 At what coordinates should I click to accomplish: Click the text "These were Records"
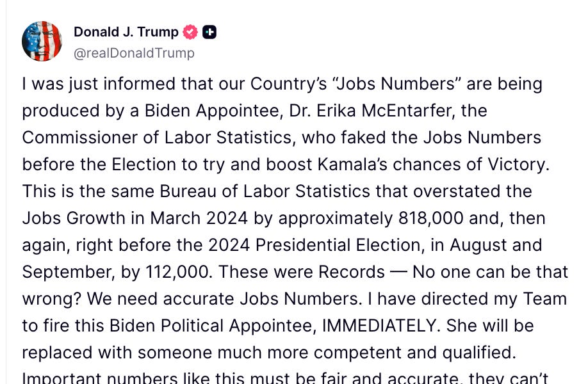tap(301, 272)
